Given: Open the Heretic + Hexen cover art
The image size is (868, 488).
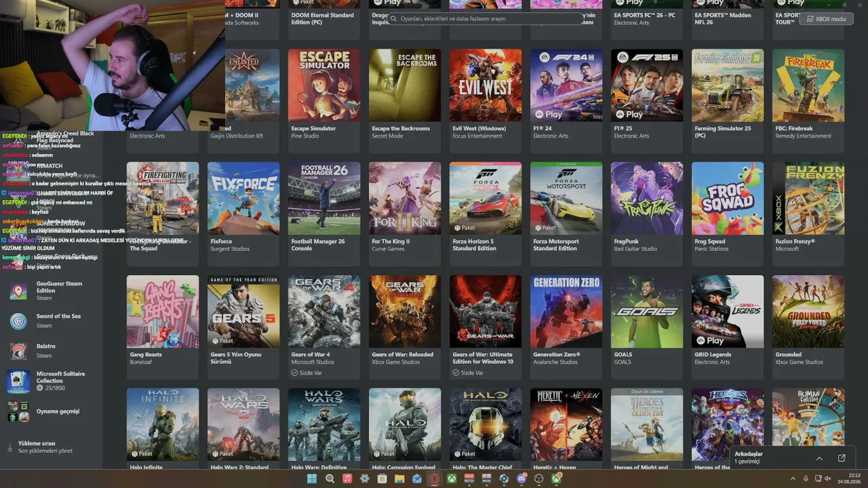Looking at the screenshot, I should pos(566,425).
